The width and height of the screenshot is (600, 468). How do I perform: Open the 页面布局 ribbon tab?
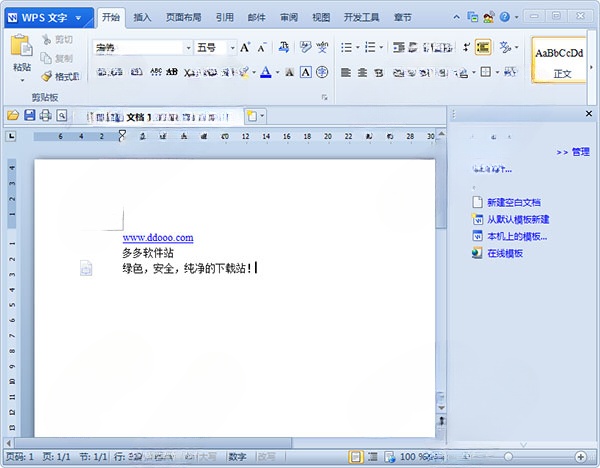click(x=183, y=17)
